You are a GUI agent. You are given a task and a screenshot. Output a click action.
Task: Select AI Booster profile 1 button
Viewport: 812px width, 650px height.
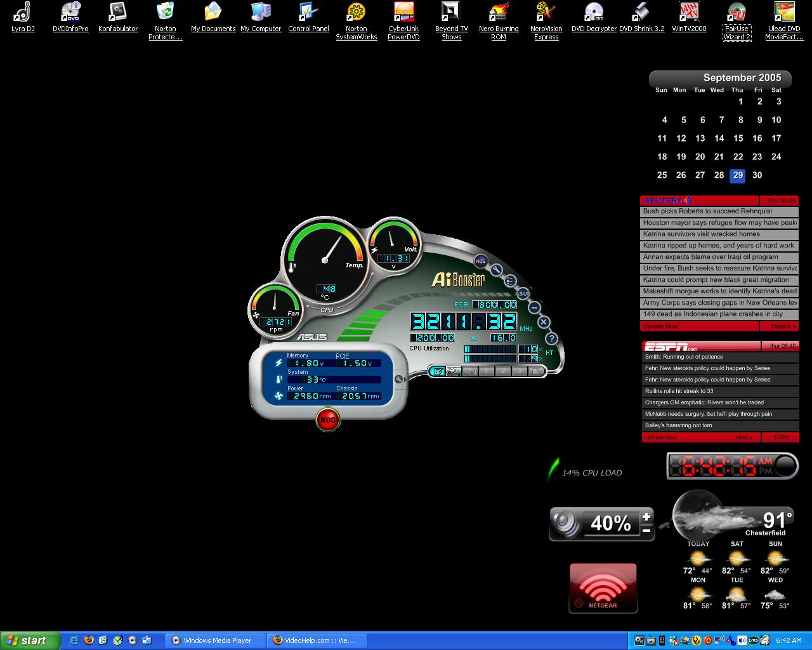tap(486, 371)
